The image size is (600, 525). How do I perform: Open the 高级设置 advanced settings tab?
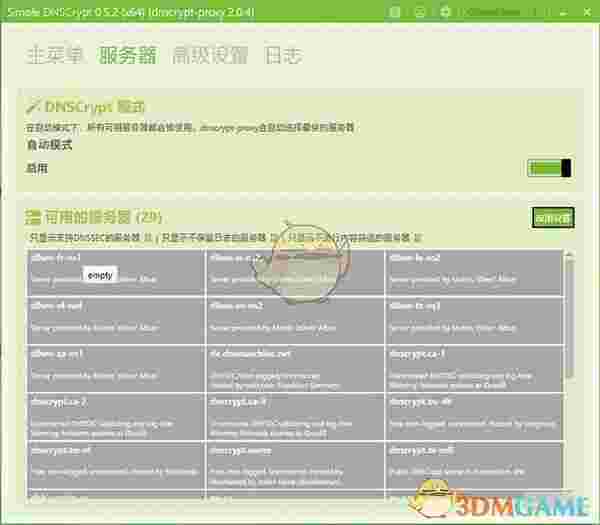210,55
